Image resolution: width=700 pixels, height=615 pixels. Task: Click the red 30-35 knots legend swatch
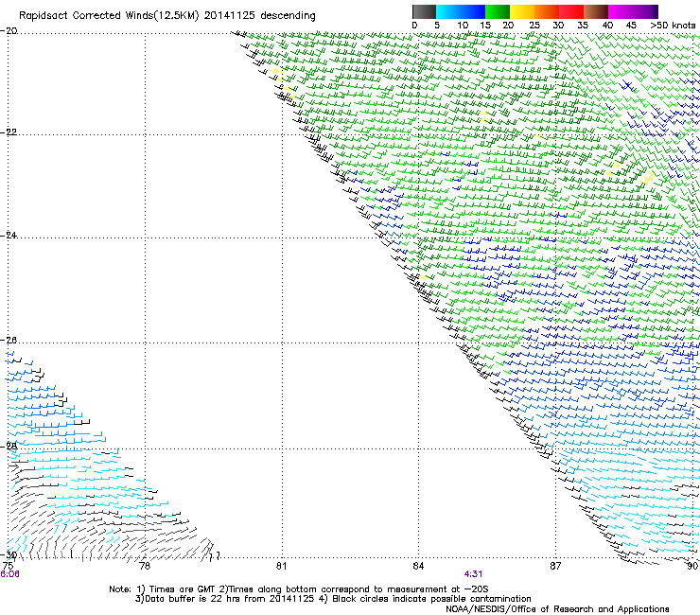coord(571,11)
